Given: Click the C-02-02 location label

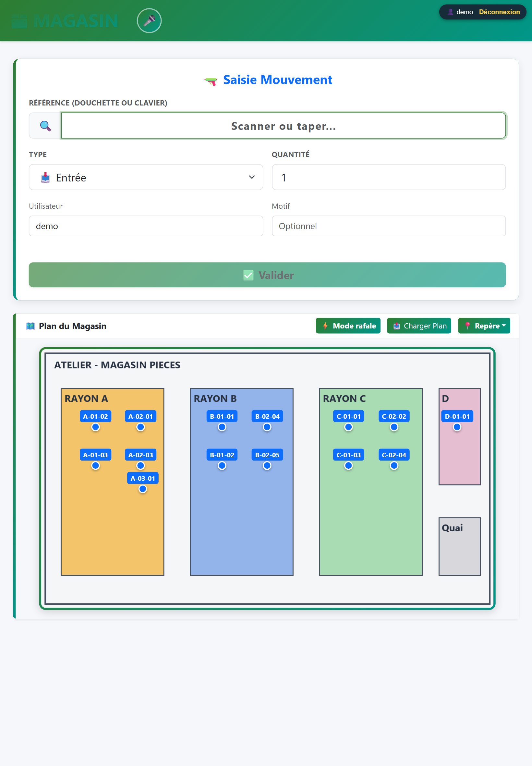Looking at the screenshot, I should (394, 416).
